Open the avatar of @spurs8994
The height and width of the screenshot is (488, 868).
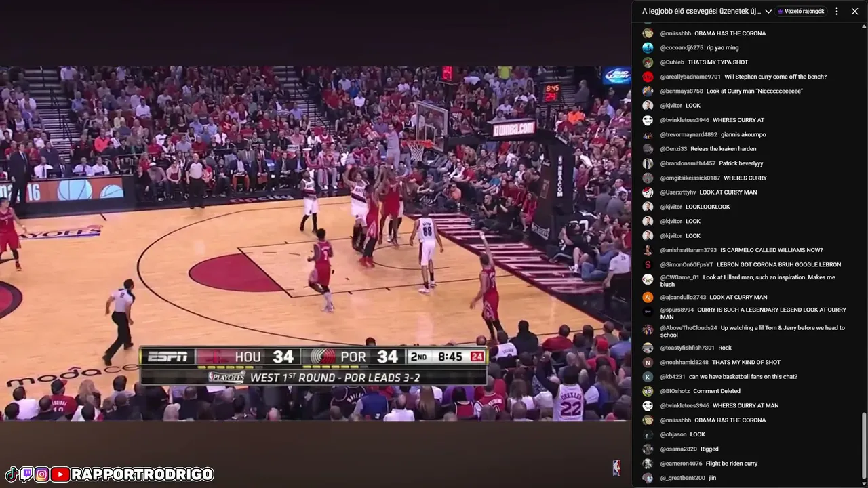click(648, 312)
